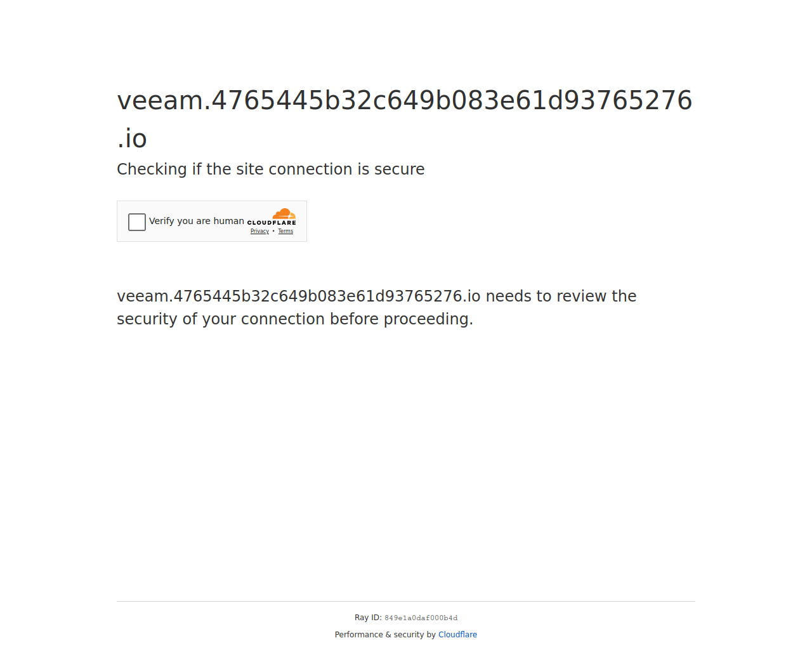812x650 pixels.
Task: Click the Performance & security by text
Action: 385,635
